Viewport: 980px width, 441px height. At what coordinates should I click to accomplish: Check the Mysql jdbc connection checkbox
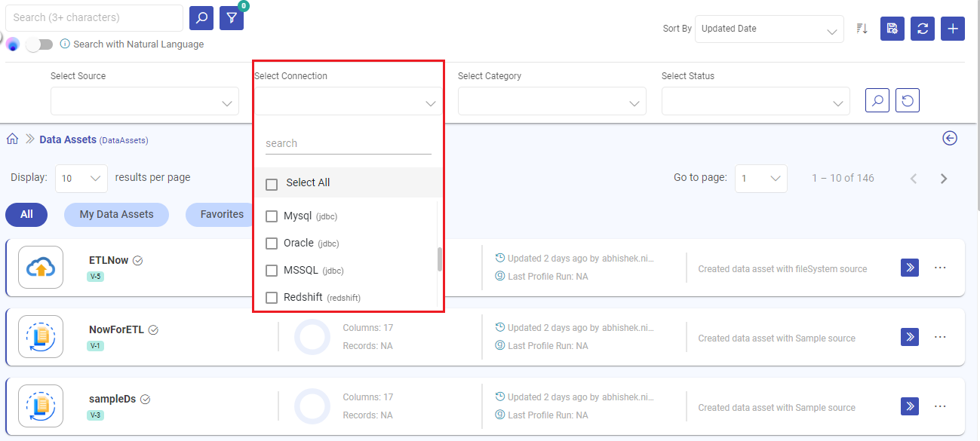(x=272, y=216)
